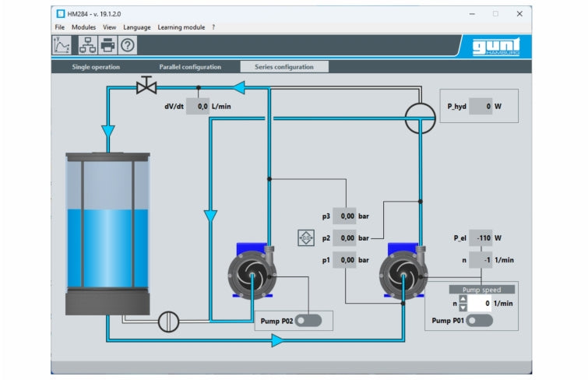Select the Series configuration tab
This screenshot has height=380, width=588.
(x=284, y=67)
